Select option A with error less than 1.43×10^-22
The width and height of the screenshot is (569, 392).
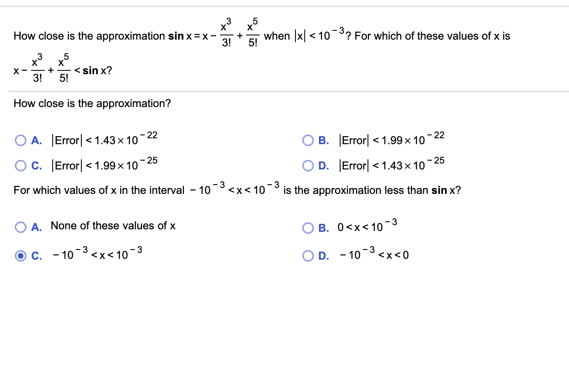pos(20,140)
